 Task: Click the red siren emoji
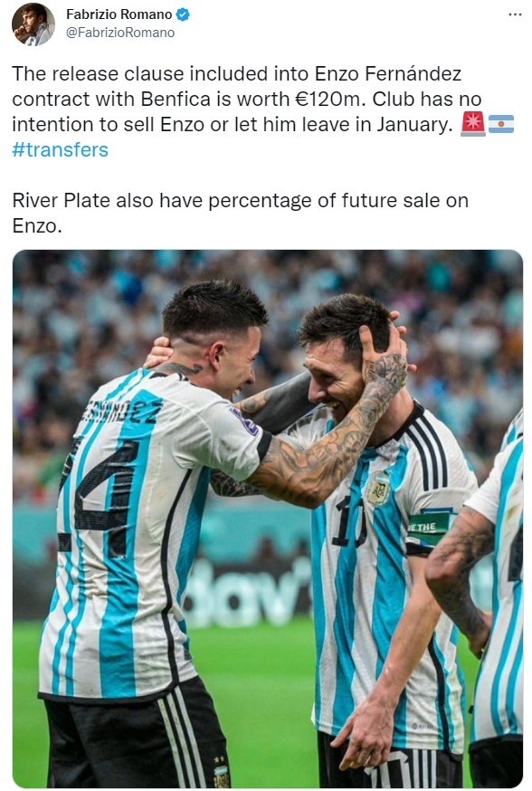click(x=473, y=124)
